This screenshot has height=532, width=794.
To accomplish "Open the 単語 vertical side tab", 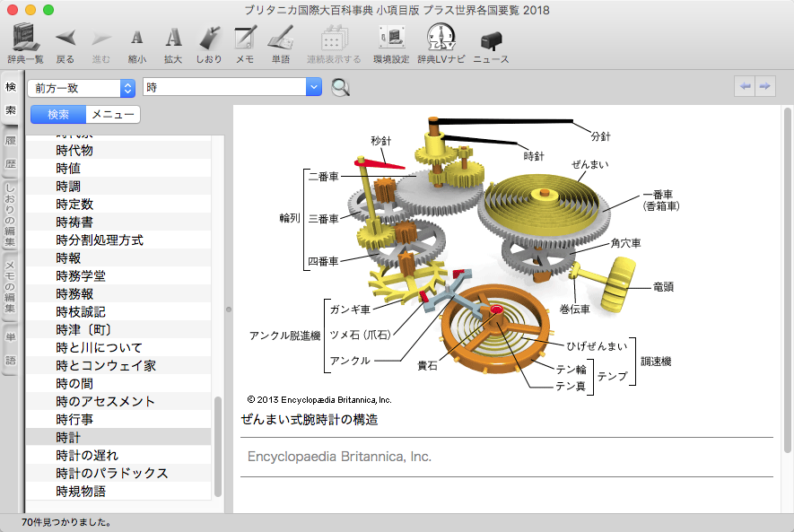I will click(10, 349).
